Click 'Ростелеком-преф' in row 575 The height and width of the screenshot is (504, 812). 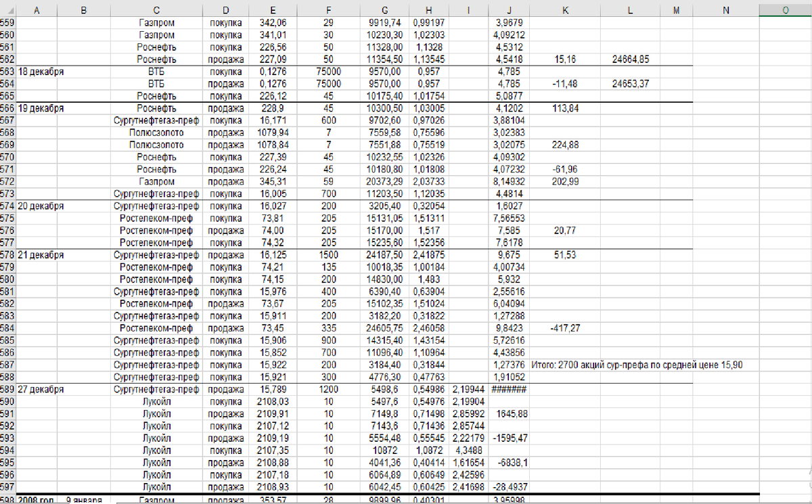[x=156, y=218]
